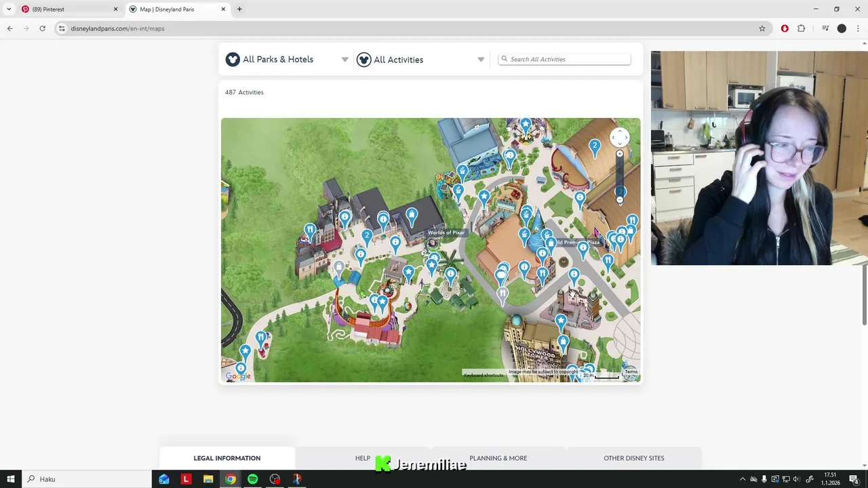Zoom in with the map plus button
The width and height of the screenshot is (868, 488).
coord(619,155)
